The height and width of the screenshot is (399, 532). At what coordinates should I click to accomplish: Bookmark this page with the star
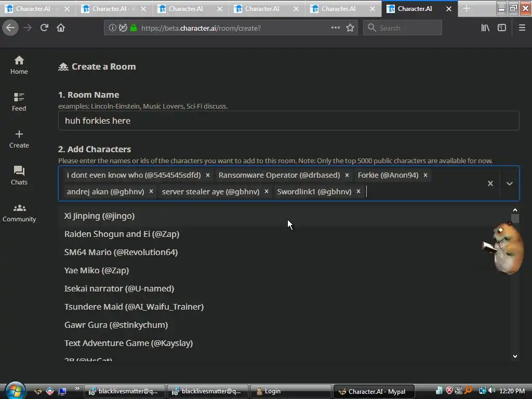(350, 28)
